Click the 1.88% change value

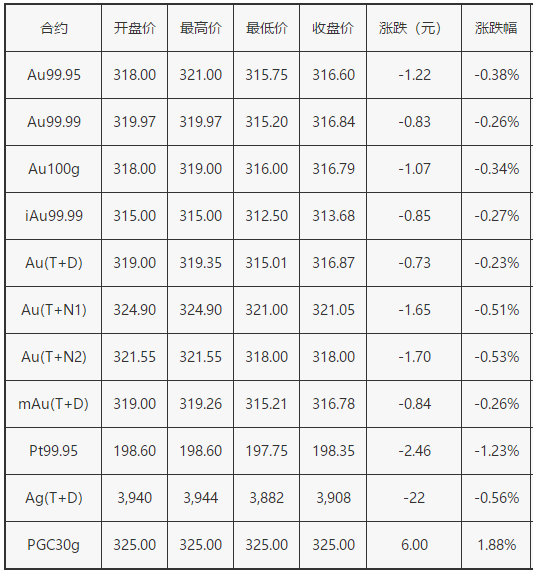tap(496, 545)
